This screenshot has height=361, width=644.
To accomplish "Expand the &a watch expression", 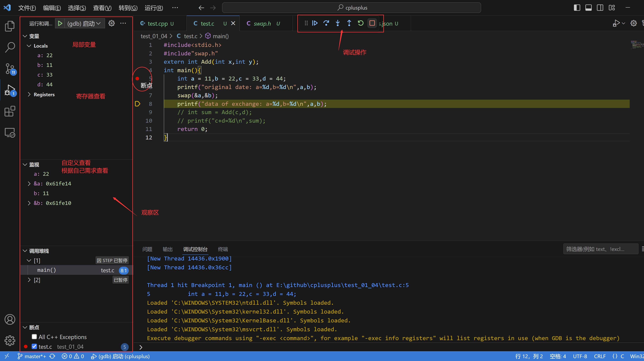I will point(29,184).
